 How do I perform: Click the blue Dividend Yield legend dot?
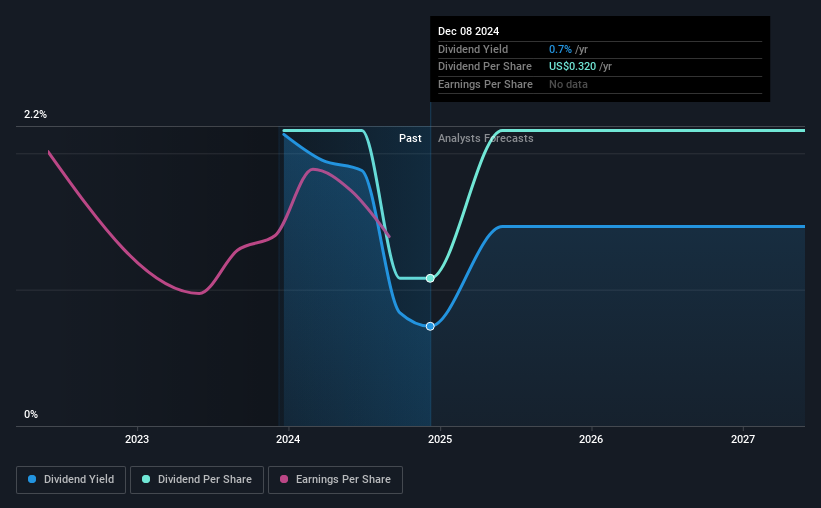tap(32, 479)
